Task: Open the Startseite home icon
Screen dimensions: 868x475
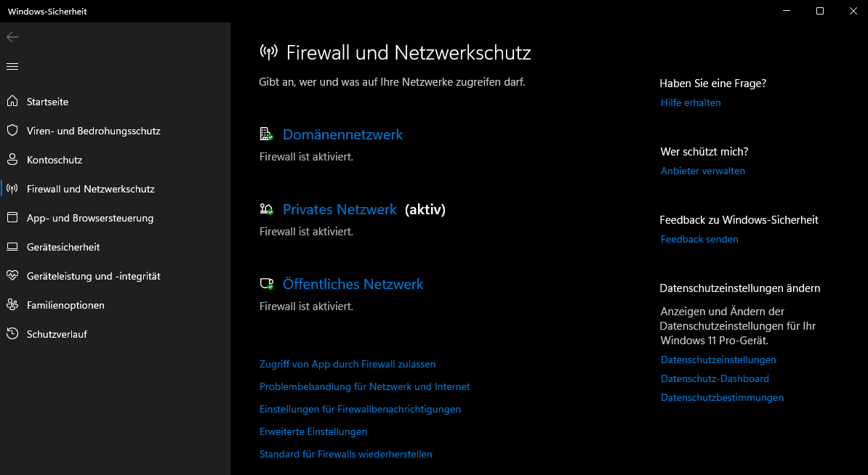Action: coord(12,101)
